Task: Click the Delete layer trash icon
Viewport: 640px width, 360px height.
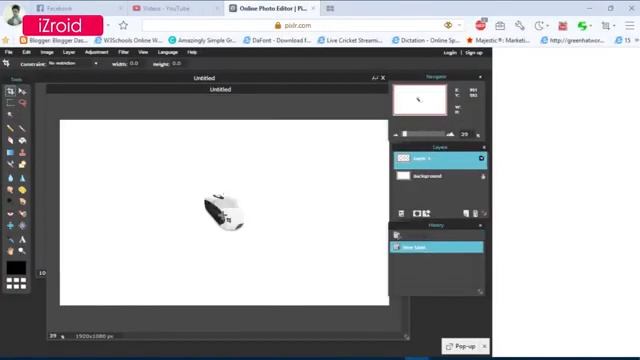Action: (475, 213)
